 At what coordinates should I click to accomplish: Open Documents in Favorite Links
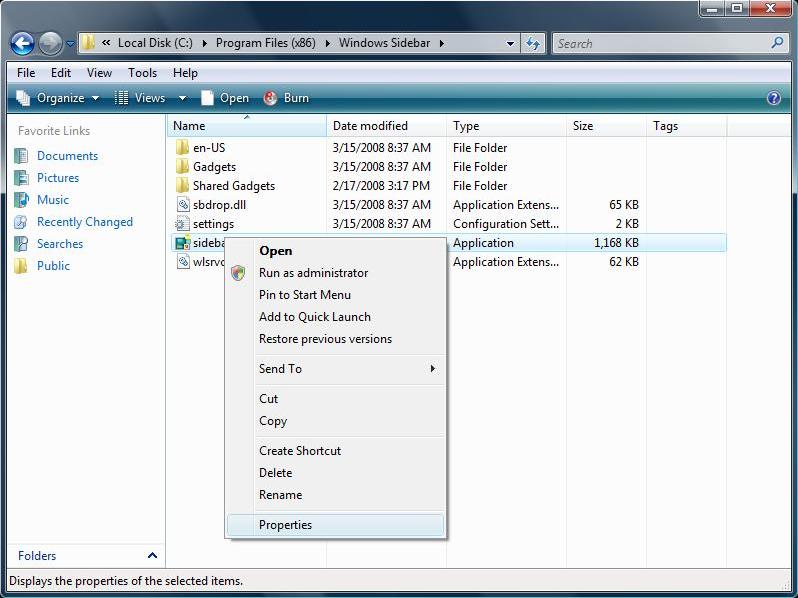point(67,156)
